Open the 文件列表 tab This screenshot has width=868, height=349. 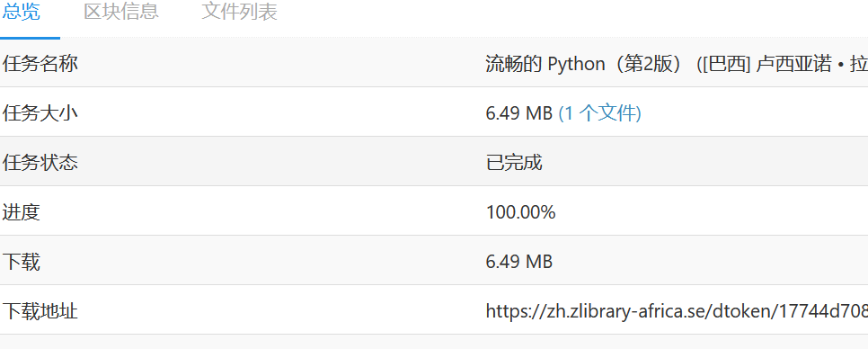239,12
